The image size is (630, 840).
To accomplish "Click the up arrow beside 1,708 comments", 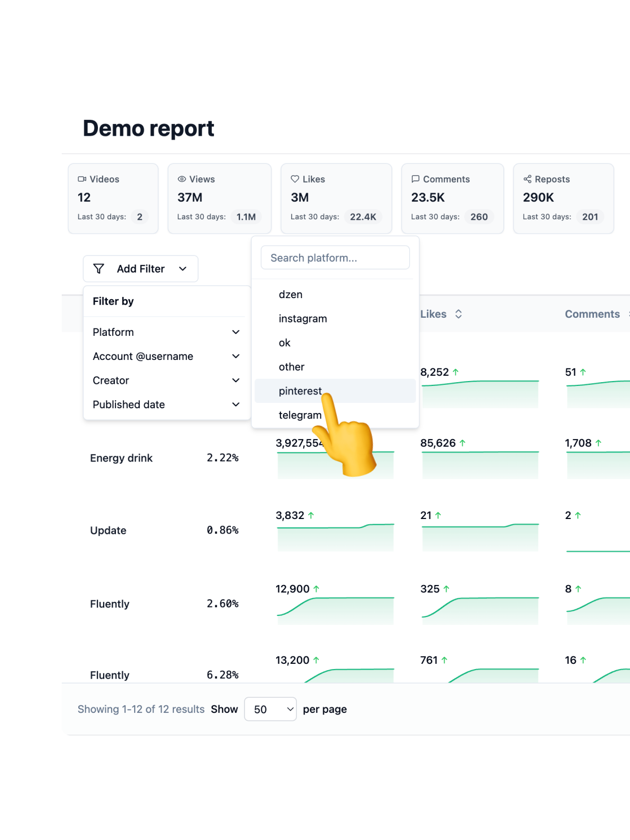I will (x=598, y=443).
